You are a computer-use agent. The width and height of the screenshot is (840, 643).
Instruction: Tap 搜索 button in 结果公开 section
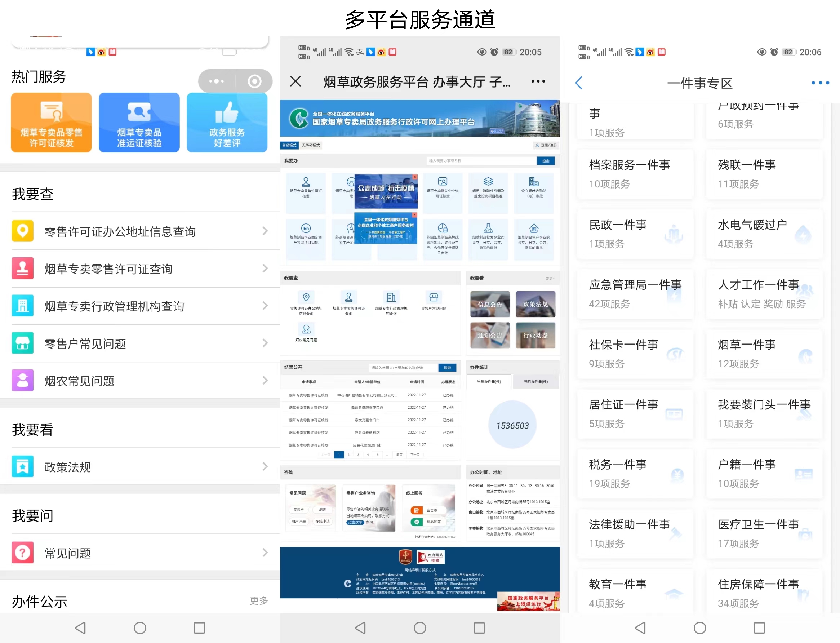447,367
